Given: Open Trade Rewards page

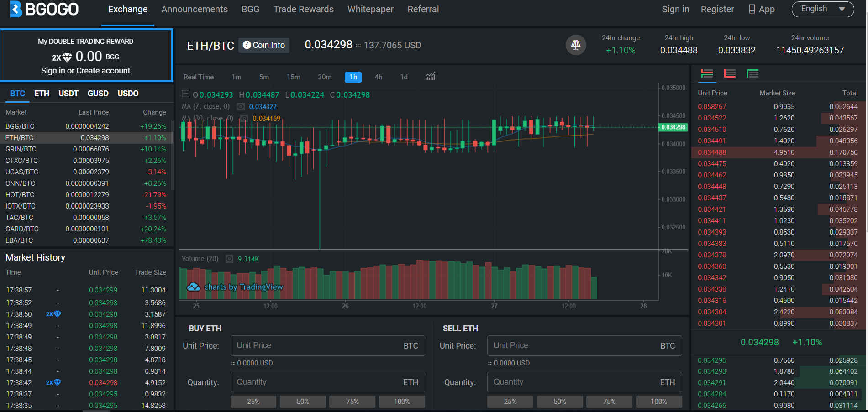Looking at the screenshot, I should click(304, 9).
